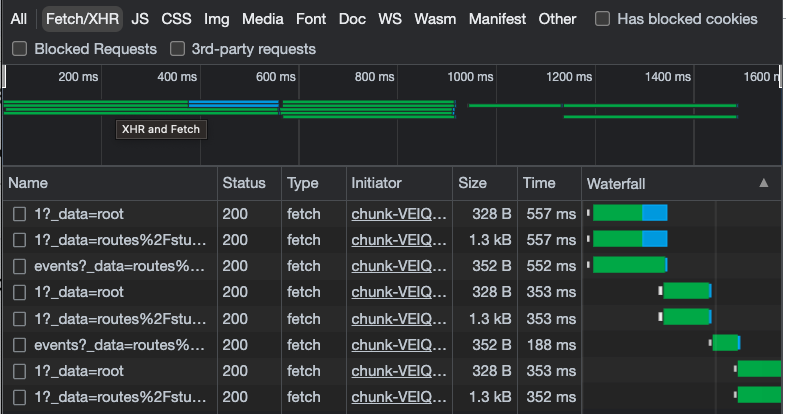Filter requests by Manifest type
The image size is (786, 414).
coord(497,19)
